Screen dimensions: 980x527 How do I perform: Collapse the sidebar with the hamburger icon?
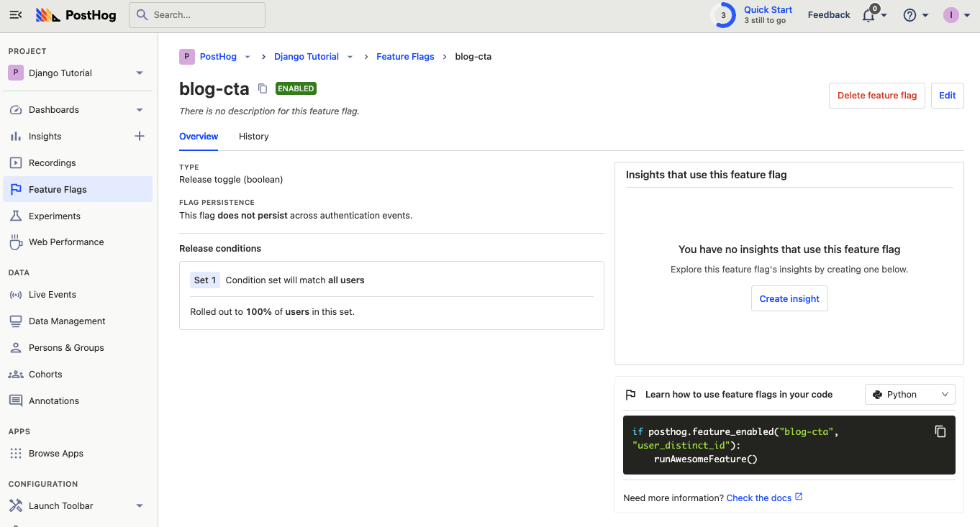point(16,15)
